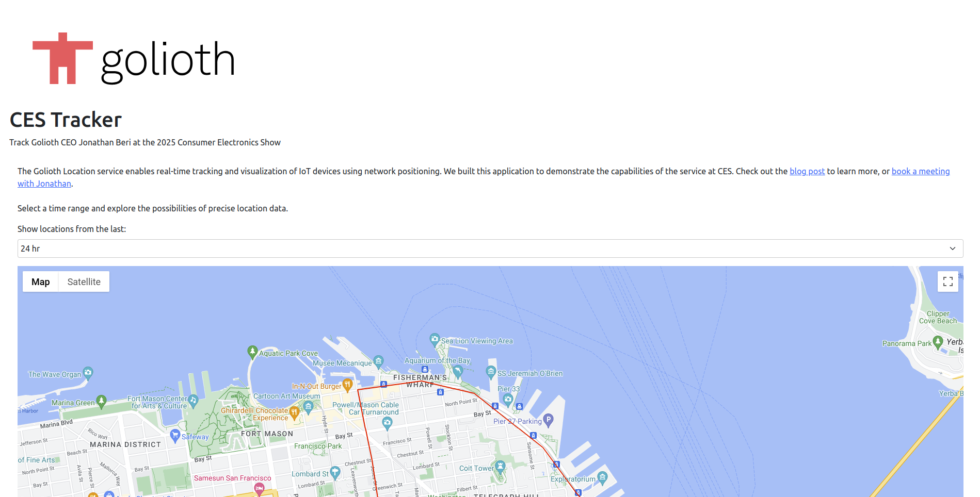Click the Francisco Park map label
Image resolution: width=980 pixels, height=497 pixels.
click(318, 446)
